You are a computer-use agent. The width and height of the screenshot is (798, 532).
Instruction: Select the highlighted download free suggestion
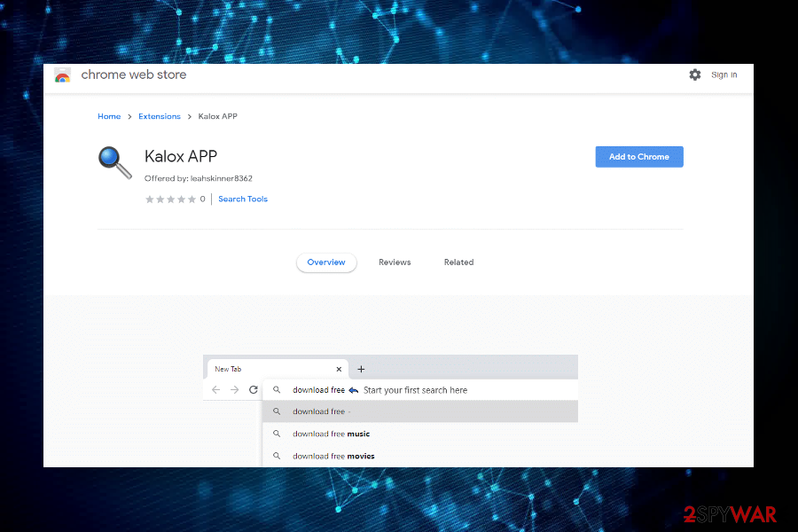pos(420,411)
